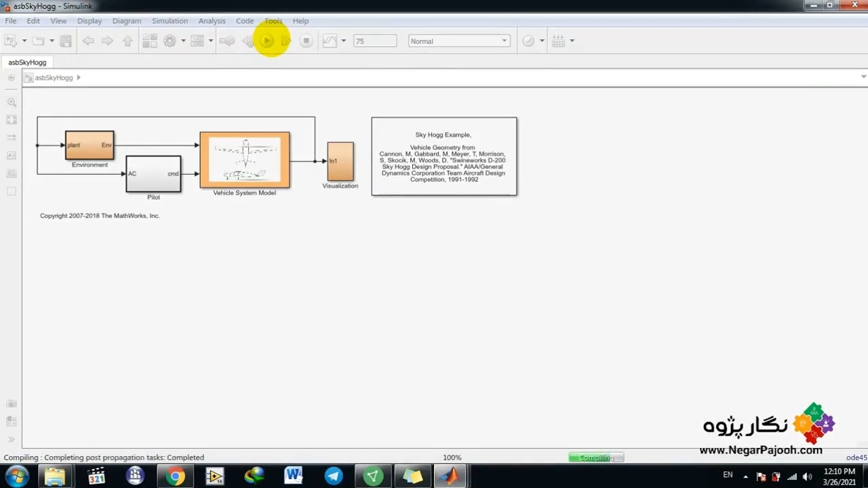
Task: Click the Compiling progress bar
Action: [x=595, y=457]
